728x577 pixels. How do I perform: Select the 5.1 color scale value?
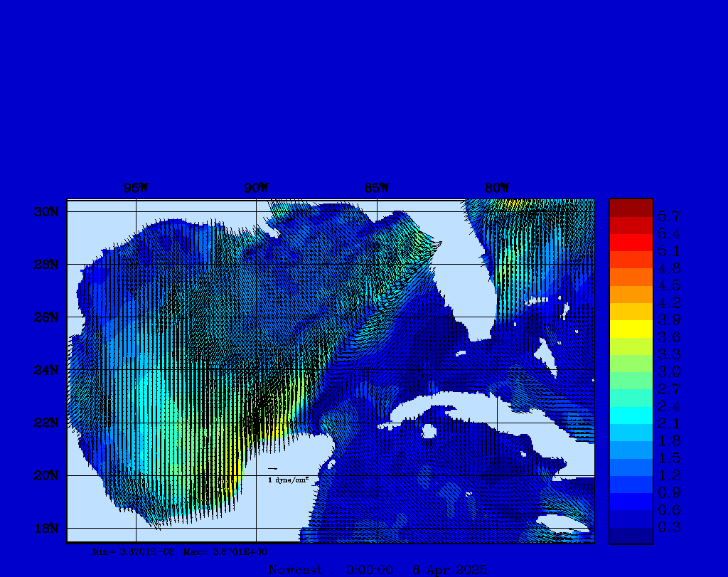tap(669, 251)
